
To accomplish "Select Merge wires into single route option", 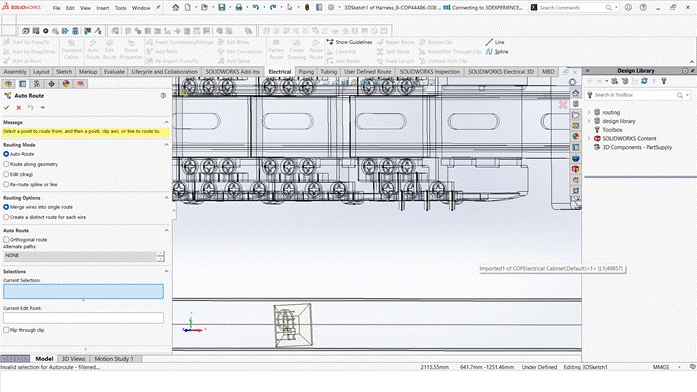I will [6, 207].
